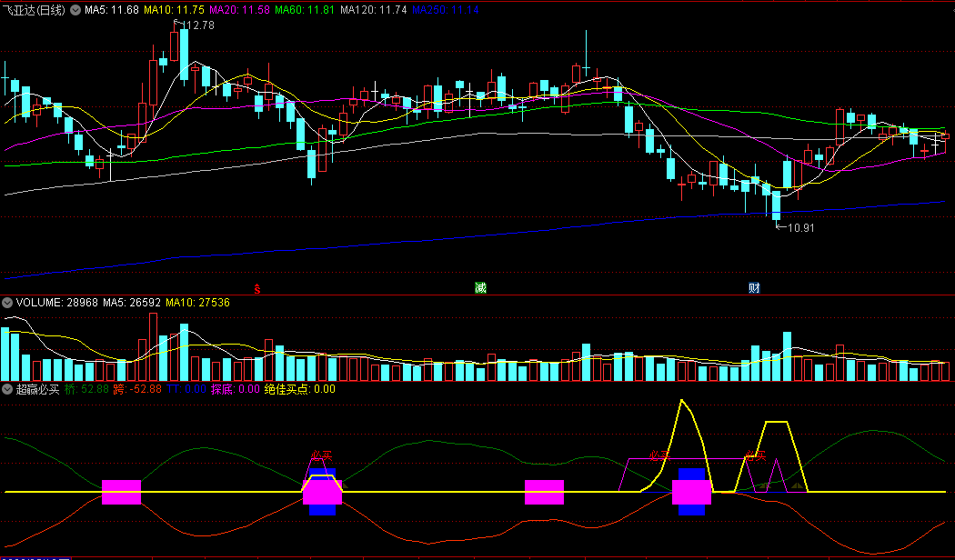This screenshot has height=560, width=955.
Task: Click the 探底: 0.00 value
Action: [235, 389]
